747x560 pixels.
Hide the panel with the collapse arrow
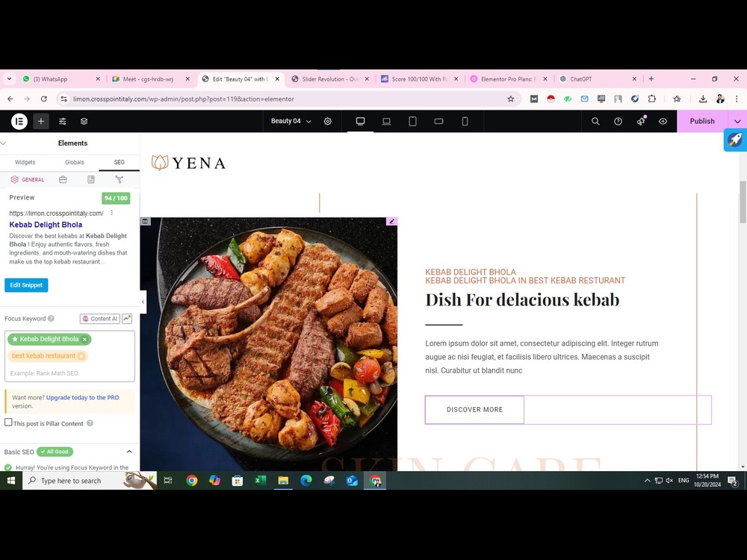[143, 302]
